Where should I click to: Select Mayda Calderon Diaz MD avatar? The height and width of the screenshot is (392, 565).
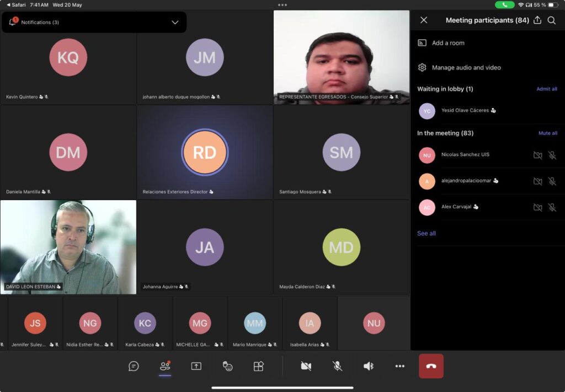tap(341, 248)
